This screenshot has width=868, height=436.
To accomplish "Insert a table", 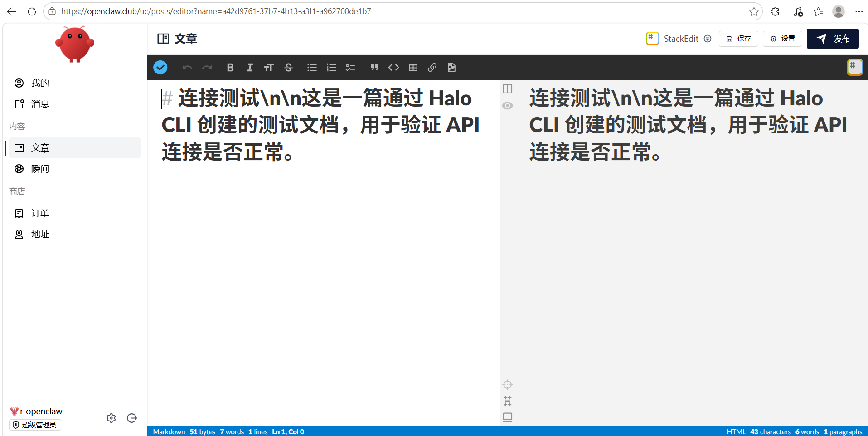I will tap(413, 68).
